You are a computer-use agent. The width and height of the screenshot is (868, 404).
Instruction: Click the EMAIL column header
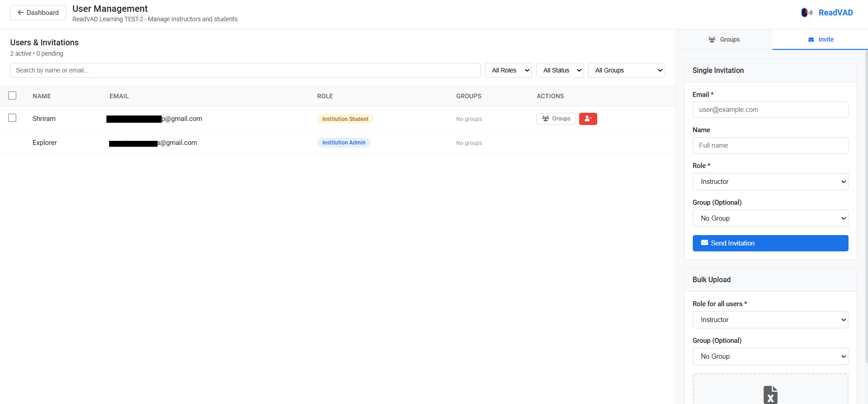point(119,96)
